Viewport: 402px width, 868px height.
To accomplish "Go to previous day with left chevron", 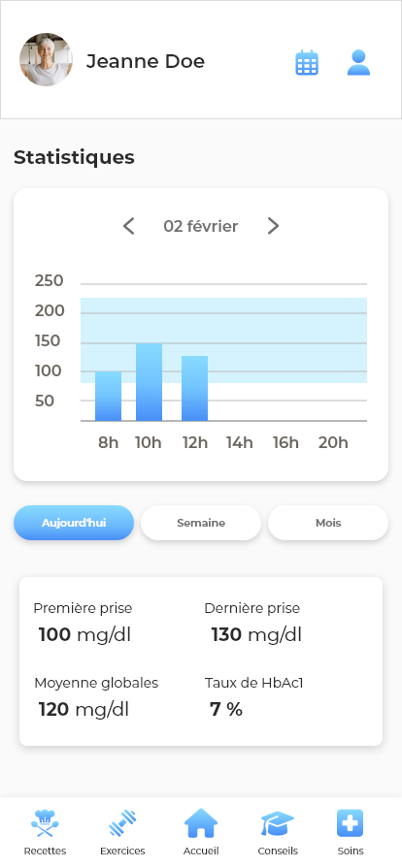I will tap(128, 226).
